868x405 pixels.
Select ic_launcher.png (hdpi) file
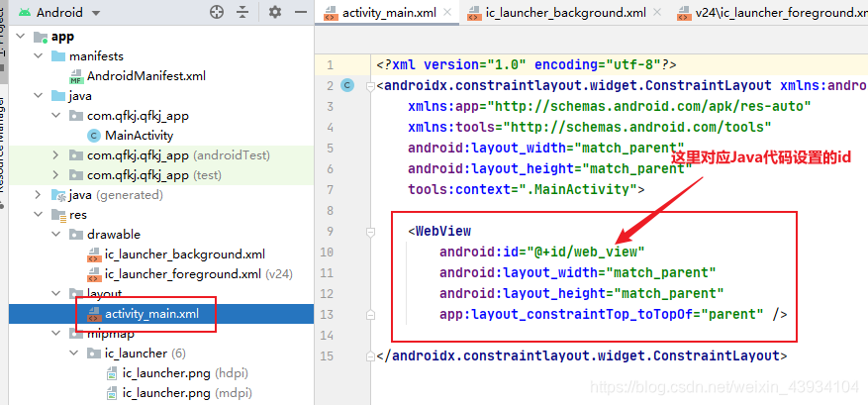click(185, 373)
